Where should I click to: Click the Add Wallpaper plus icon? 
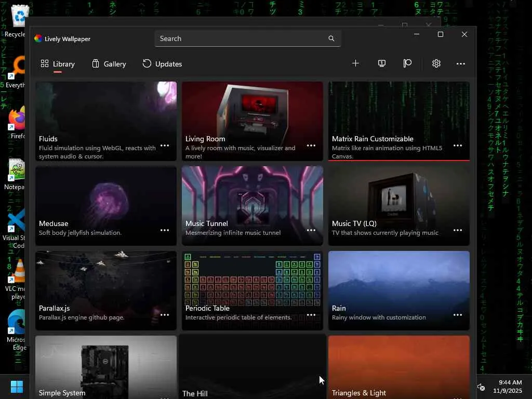click(x=355, y=63)
